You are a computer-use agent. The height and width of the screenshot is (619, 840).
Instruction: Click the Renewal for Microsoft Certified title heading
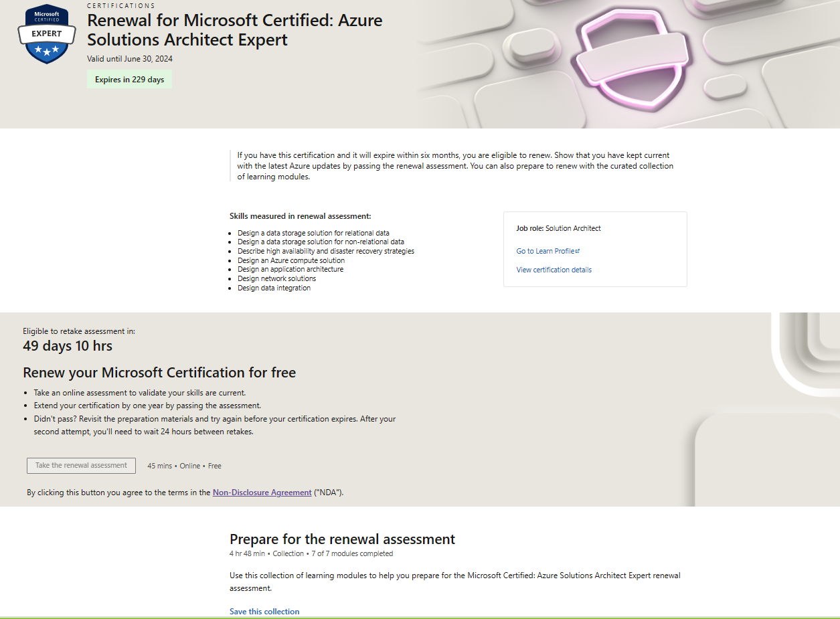[x=235, y=30]
